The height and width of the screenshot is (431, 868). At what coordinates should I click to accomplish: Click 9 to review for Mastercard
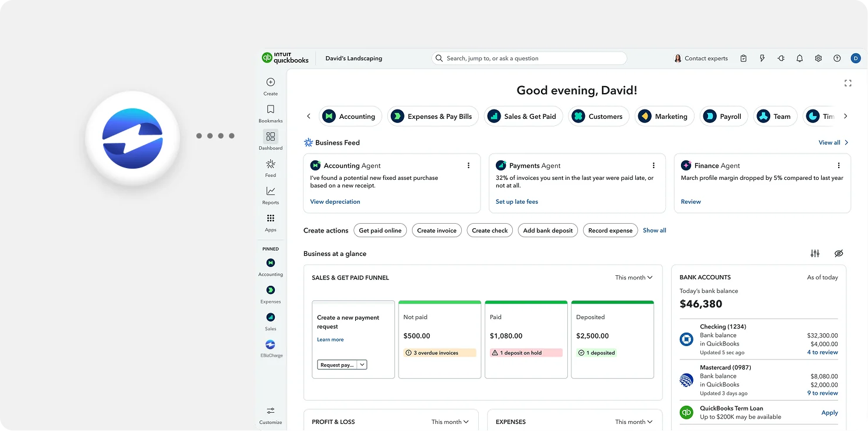tap(822, 394)
